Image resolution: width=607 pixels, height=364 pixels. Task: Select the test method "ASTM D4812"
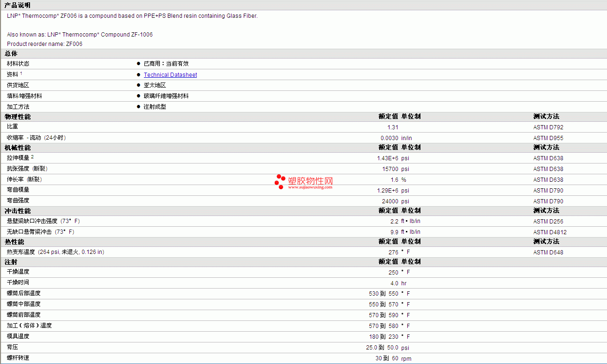[550, 232]
